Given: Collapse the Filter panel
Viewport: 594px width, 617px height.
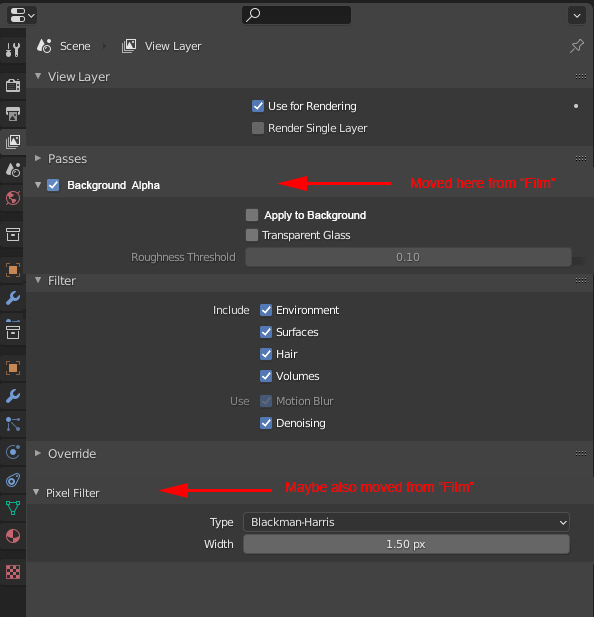Looking at the screenshot, I should (x=38, y=280).
